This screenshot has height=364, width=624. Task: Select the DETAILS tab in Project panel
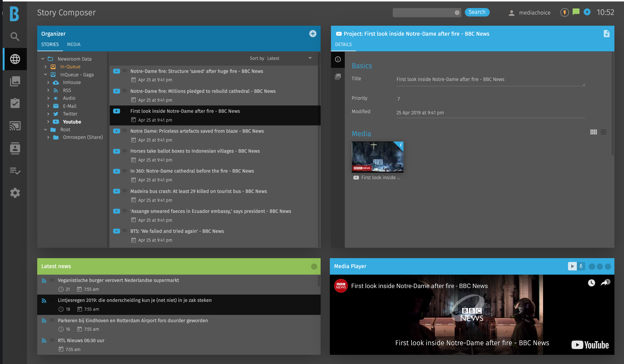[x=343, y=44]
